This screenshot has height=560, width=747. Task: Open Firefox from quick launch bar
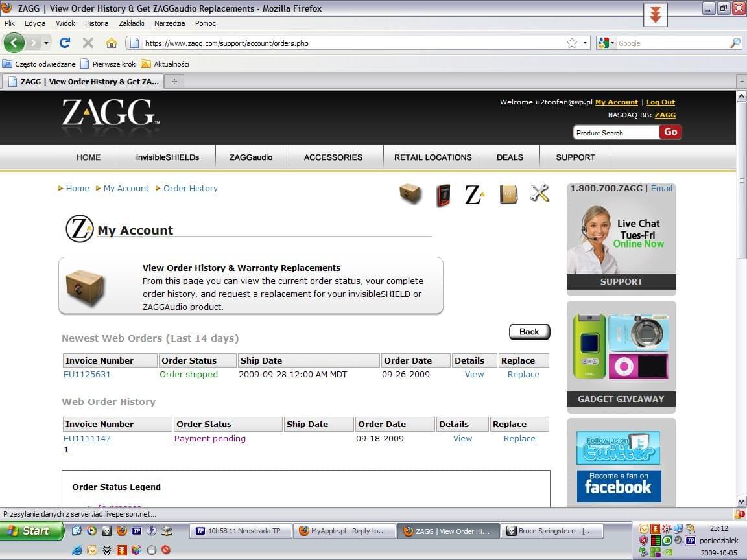click(121, 530)
